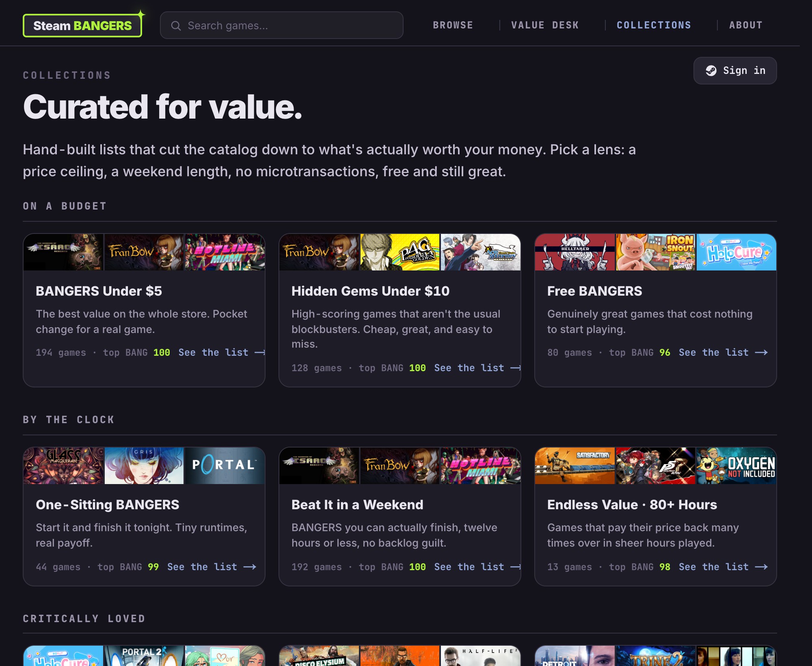The image size is (812, 666).
Task: Click the search magnifier icon
Action: [176, 26]
